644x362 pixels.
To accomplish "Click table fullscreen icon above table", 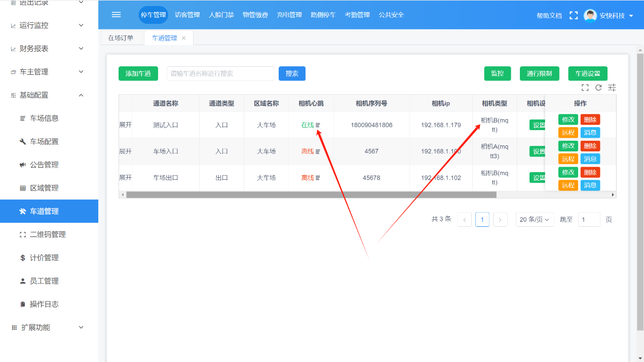I will coord(585,88).
